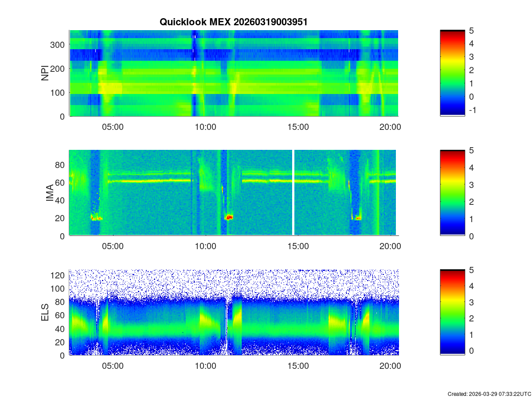Click the 120 tick label on ELS axis

(x=59, y=275)
